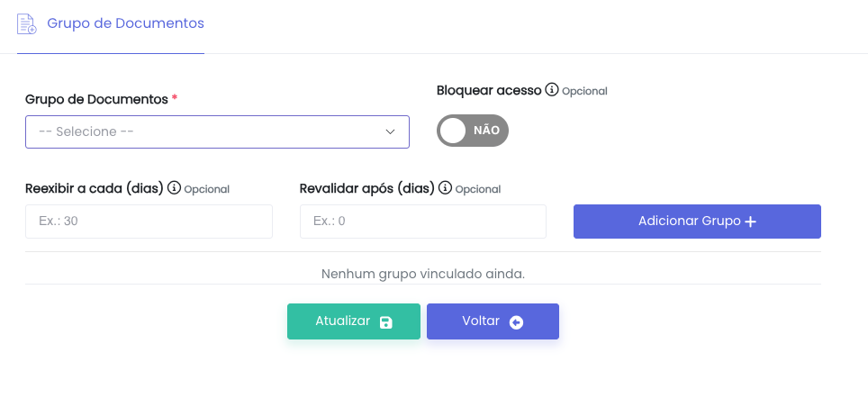Click the chevron arrow of the Selecione dropdown
The height and width of the screenshot is (398, 868).
click(x=391, y=131)
